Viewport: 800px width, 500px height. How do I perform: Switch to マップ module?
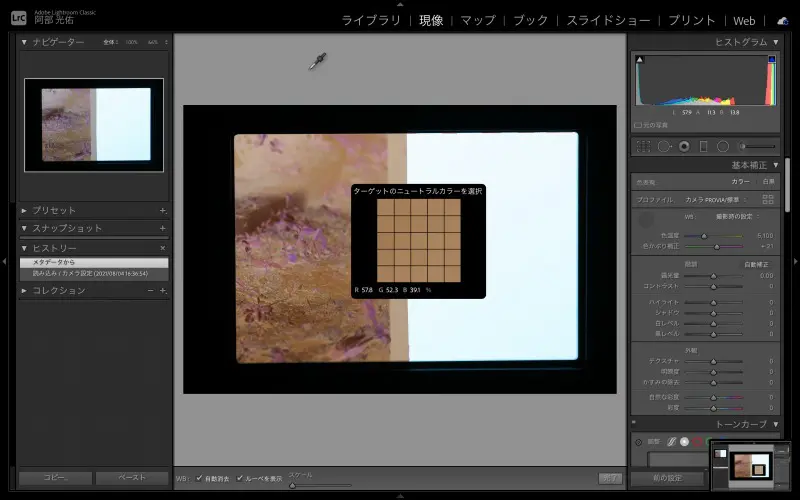tap(478, 20)
